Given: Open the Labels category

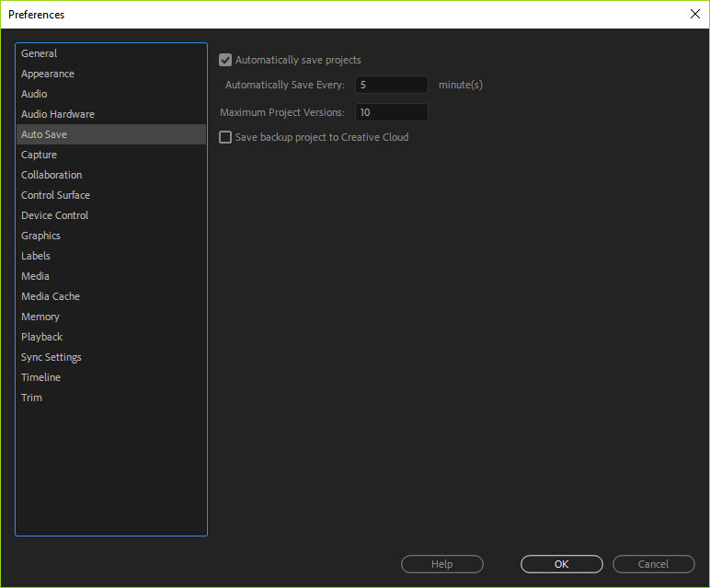Looking at the screenshot, I should point(36,256).
